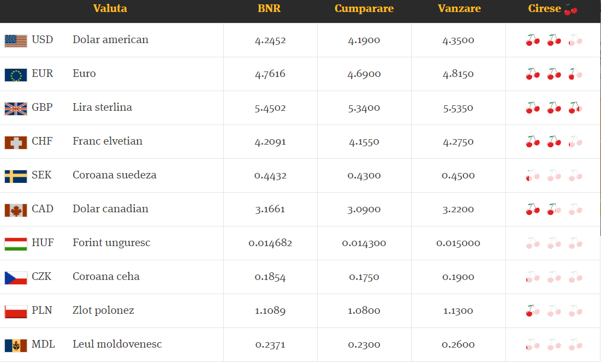The image size is (601, 364).
Task: Click the GBP United Kingdom flag icon
Action: coord(15,108)
